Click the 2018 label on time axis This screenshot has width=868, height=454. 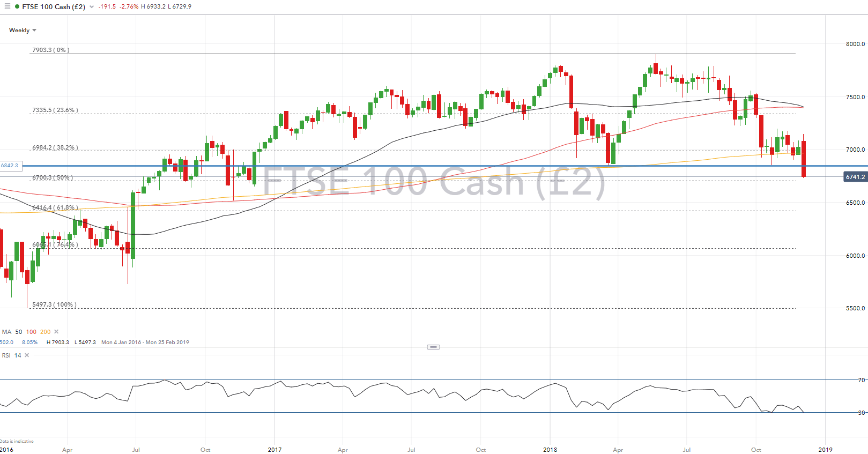pyautogui.click(x=550, y=450)
